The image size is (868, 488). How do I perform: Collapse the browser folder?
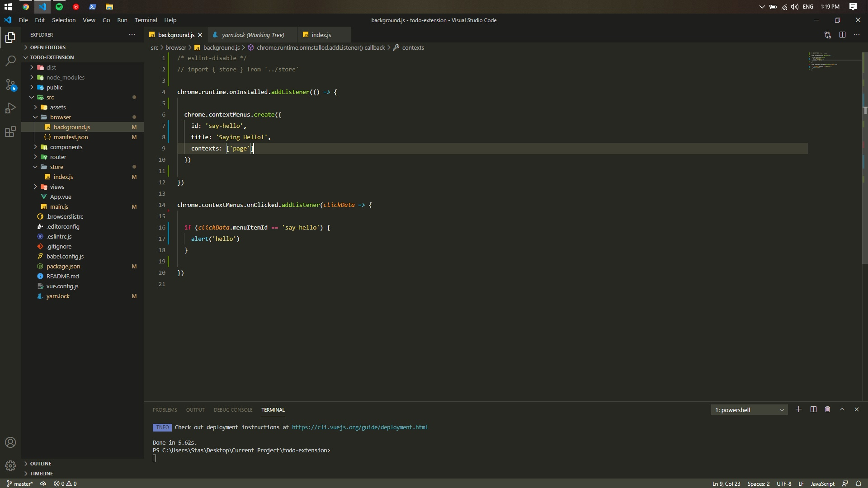click(x=83, y=117)
